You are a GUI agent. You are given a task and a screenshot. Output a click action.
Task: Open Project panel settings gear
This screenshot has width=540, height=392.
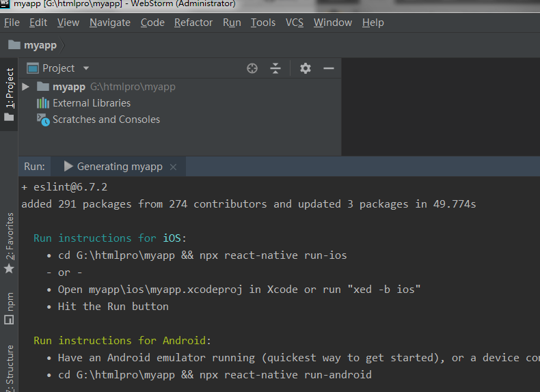[306, 68]
